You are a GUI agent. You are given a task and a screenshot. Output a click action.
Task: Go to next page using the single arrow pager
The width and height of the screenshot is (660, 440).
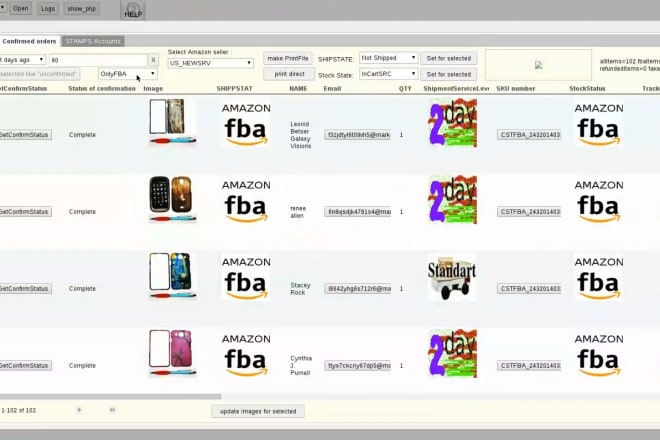coord(79,410)
